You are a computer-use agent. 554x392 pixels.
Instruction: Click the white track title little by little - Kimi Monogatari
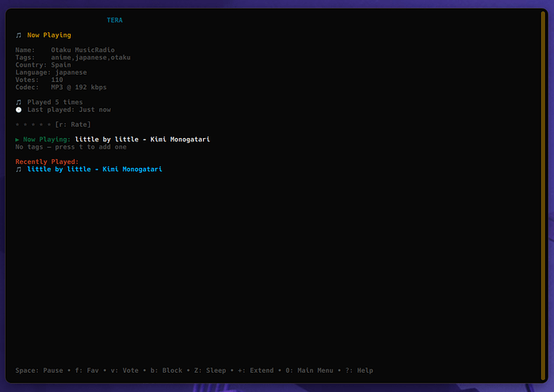142,139
